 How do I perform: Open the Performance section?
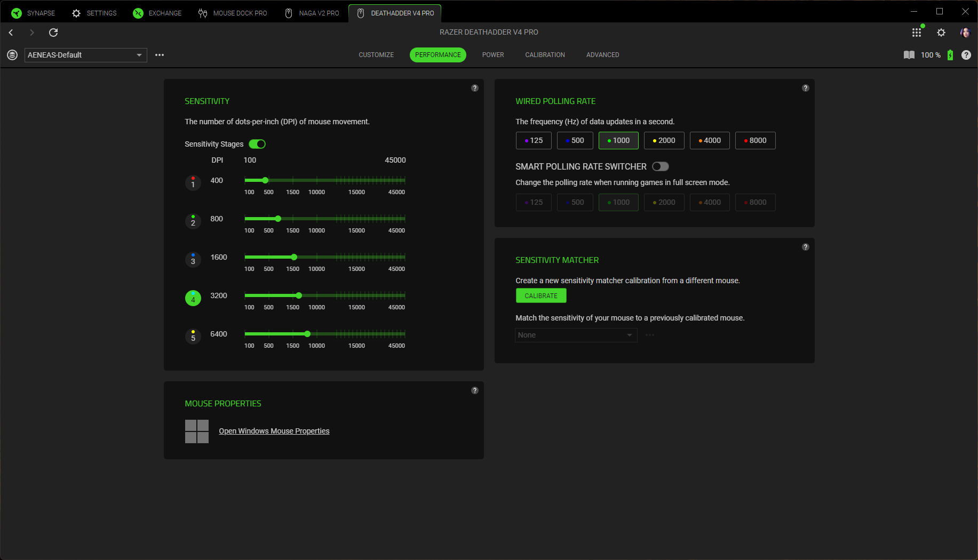pos(438,55)
